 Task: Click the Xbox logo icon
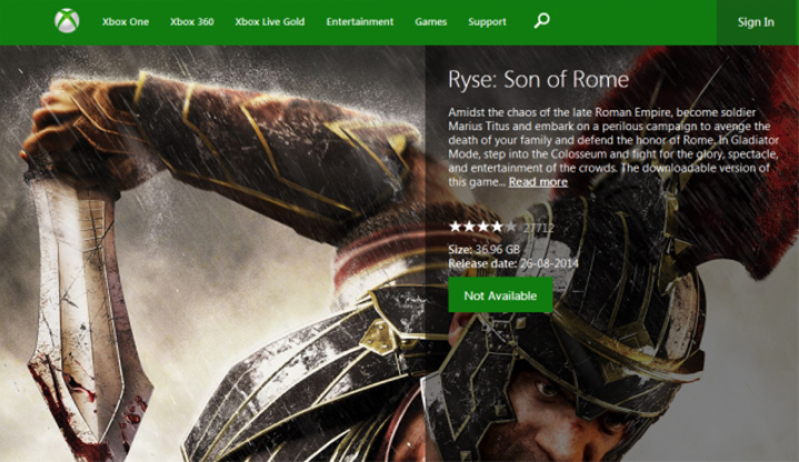pyautogui.click(x=67, y=21)
